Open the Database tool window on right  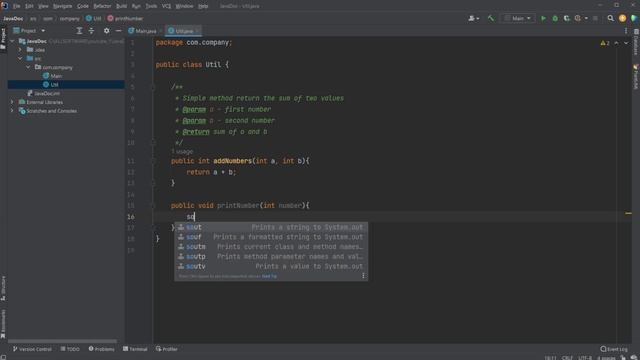pyautogui.click(x=636, y=42)
